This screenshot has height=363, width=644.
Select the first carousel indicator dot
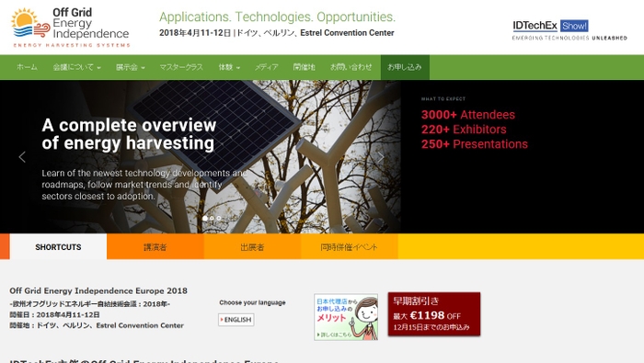[x=205, y=218]
